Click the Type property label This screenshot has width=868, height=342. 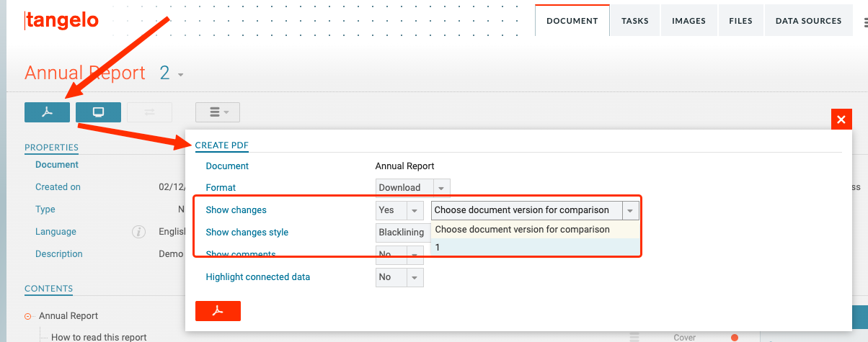click(45, 210)
